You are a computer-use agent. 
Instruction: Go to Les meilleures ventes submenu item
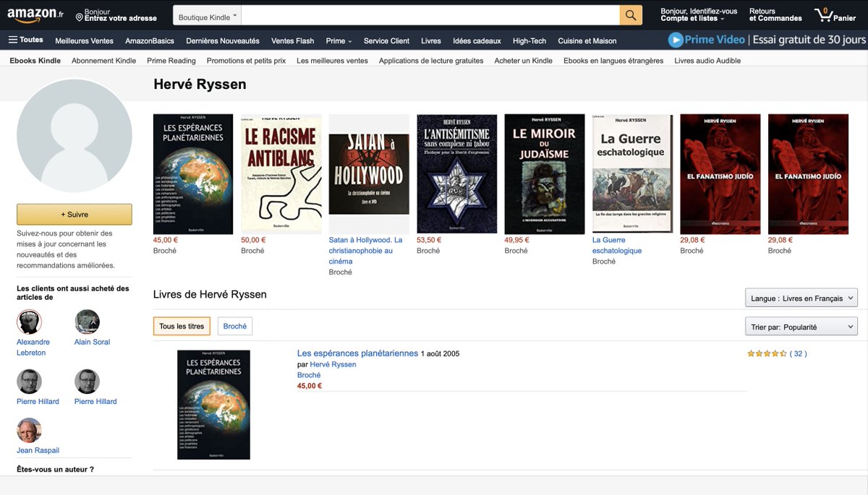(332, 61)
